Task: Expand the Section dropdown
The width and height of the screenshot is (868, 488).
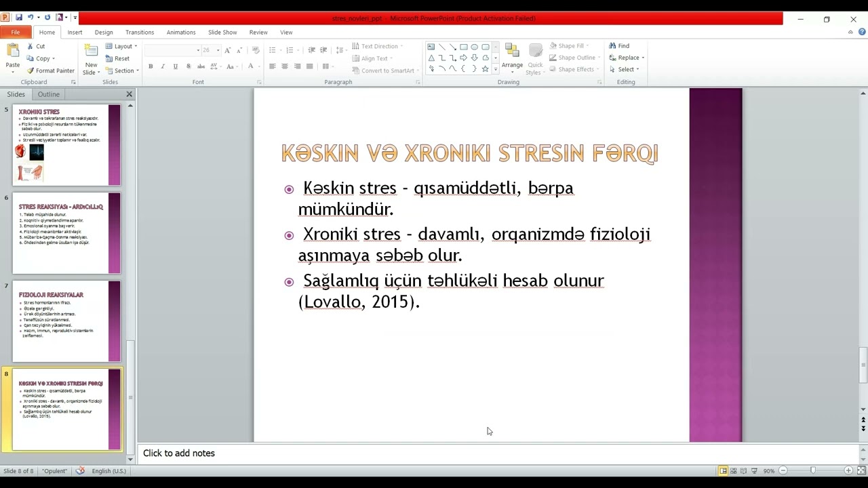Action: [121, 70]
